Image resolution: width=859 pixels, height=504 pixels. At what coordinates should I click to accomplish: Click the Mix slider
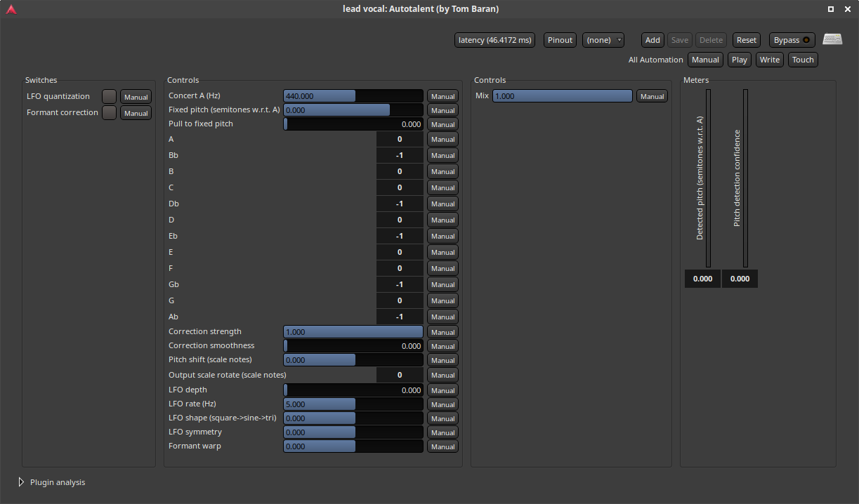(x=563, y=96)
